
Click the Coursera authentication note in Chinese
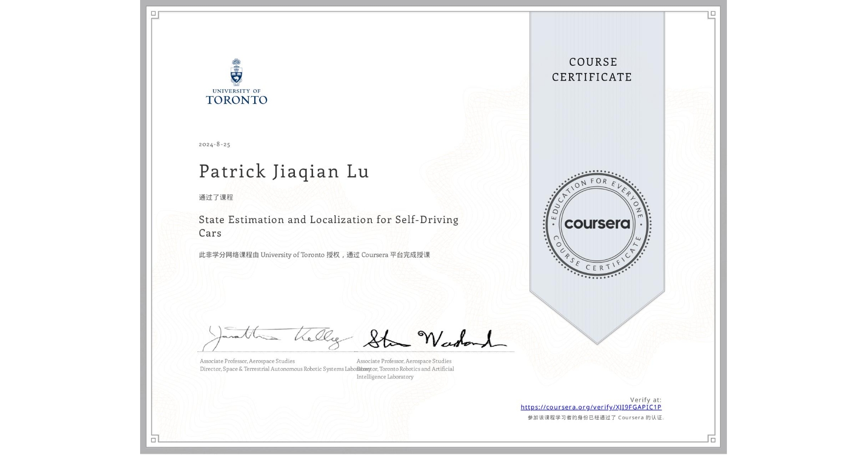point(596,418)
